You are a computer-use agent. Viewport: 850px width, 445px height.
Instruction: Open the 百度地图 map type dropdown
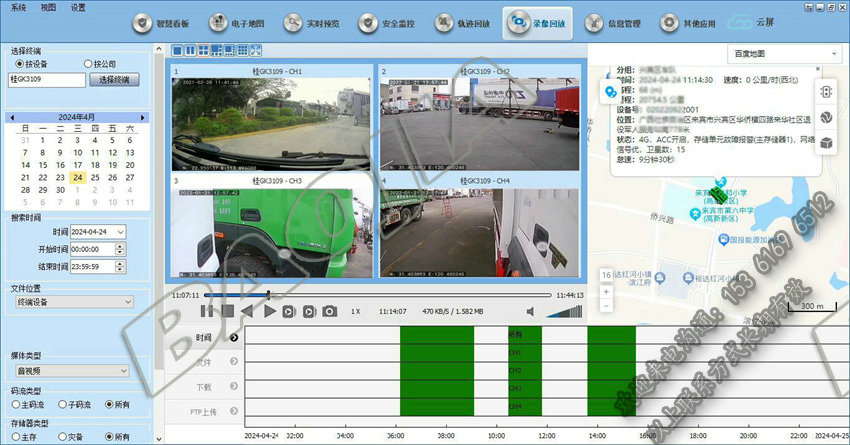pyautogui.click(x=773, y=52)
